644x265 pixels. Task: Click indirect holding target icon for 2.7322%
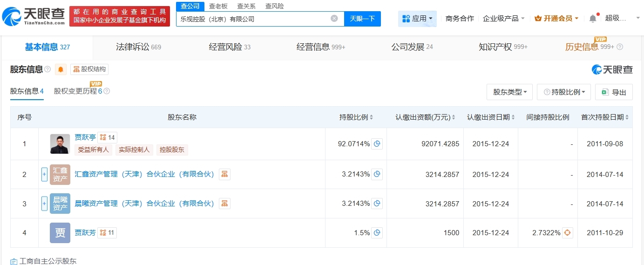pos(567,233)
